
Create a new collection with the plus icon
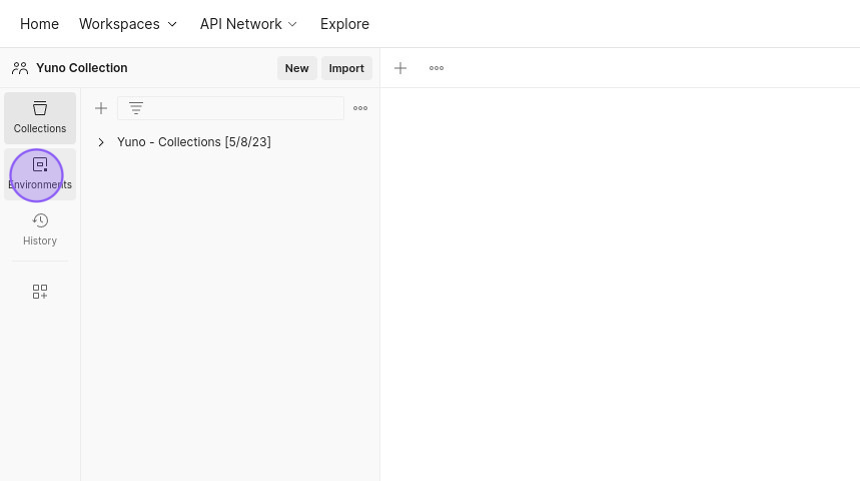pyautogui.click(x=101, y=108)
